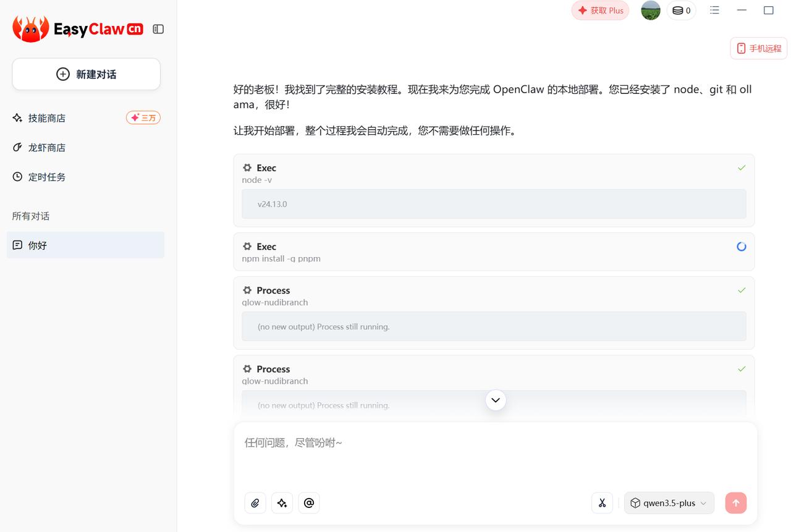Open the list menu icon in title bar
The image size is (791, 532).
(714, 10)
